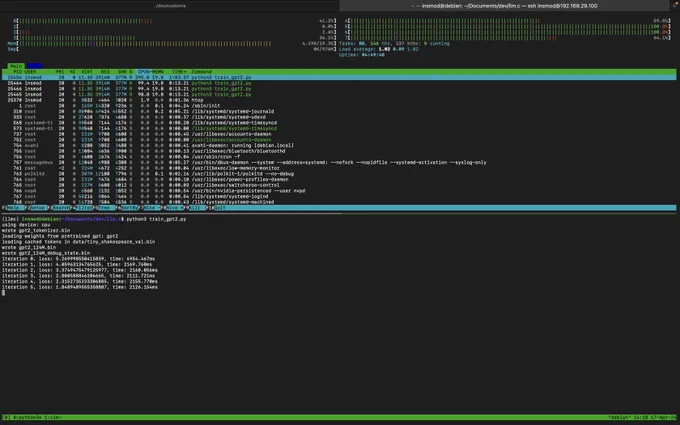Select the Main tab in htop
680x425 pixels.
point(16,66)
